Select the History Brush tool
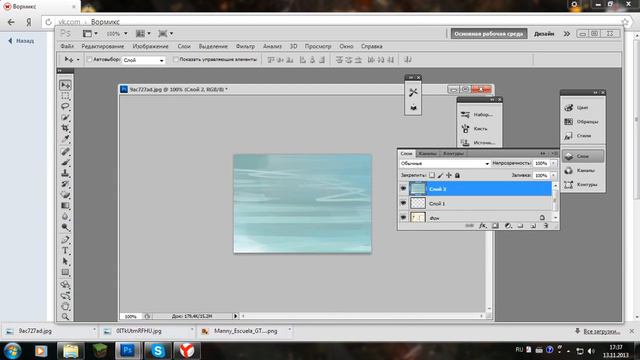Screen dimensions: 640x360 (65, 184)
